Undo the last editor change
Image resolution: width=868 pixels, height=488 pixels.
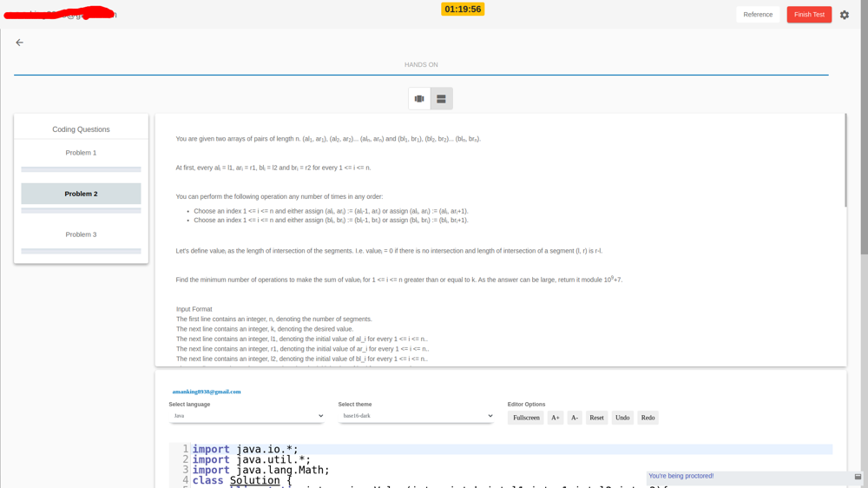[622, 418]
